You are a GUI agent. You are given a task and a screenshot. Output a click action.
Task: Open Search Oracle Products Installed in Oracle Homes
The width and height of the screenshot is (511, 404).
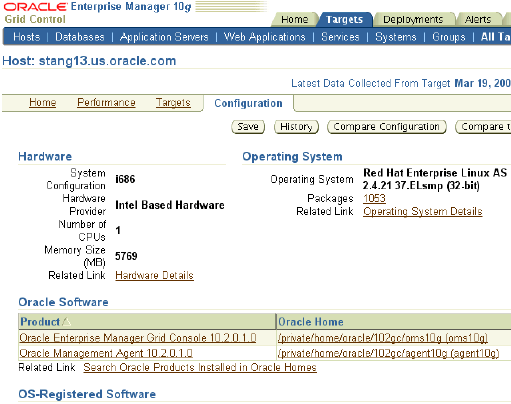[x=200, y=367]
